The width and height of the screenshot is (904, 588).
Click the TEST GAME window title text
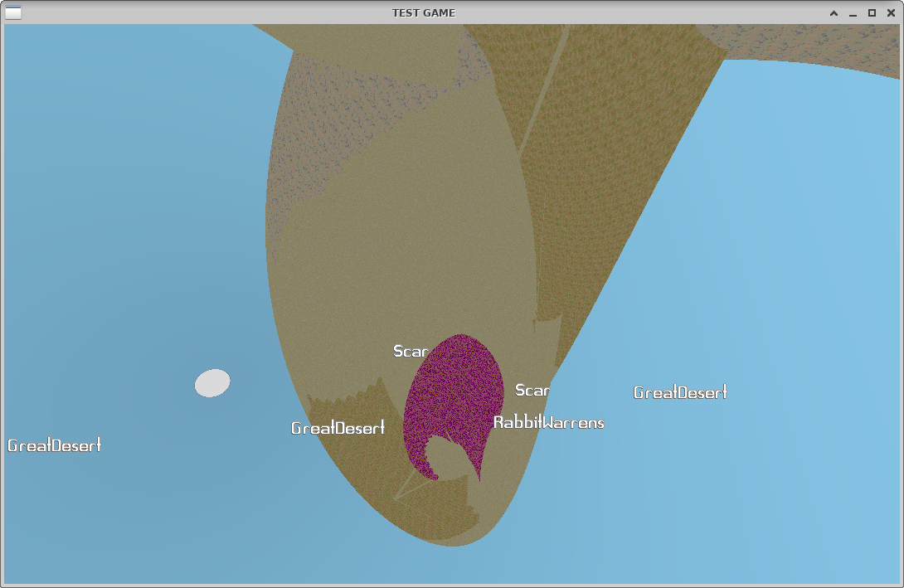(x=424, y=12)
